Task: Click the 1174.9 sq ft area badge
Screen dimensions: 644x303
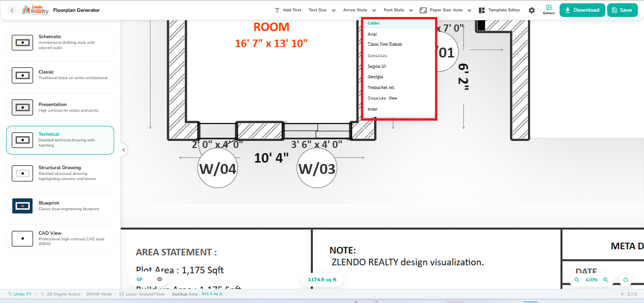Action: click(322, 280)
